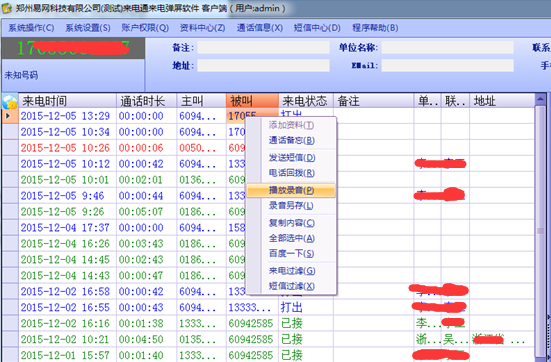The image size is (551, 362).
Task: Sort by the 主叫 column header
Action: [x=202, y=101]
